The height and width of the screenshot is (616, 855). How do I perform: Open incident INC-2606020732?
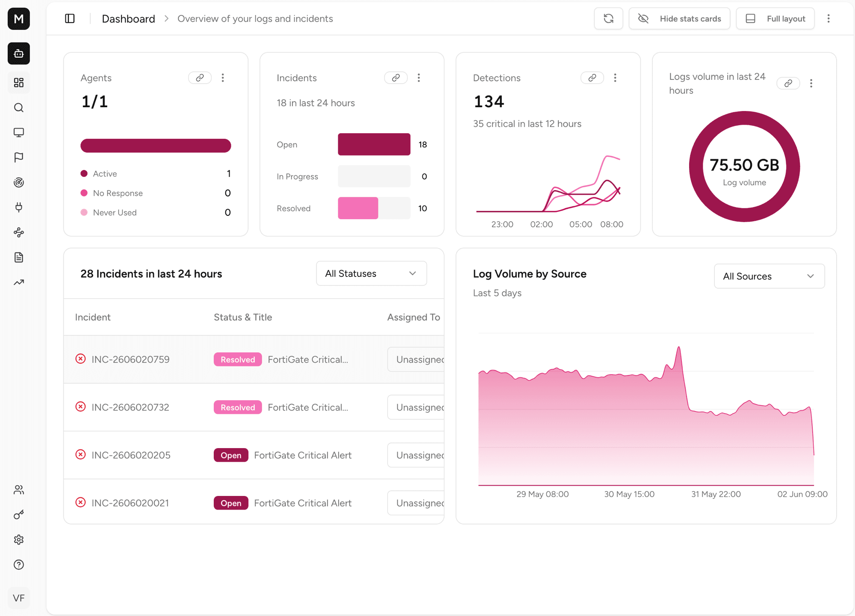[130, 408]
